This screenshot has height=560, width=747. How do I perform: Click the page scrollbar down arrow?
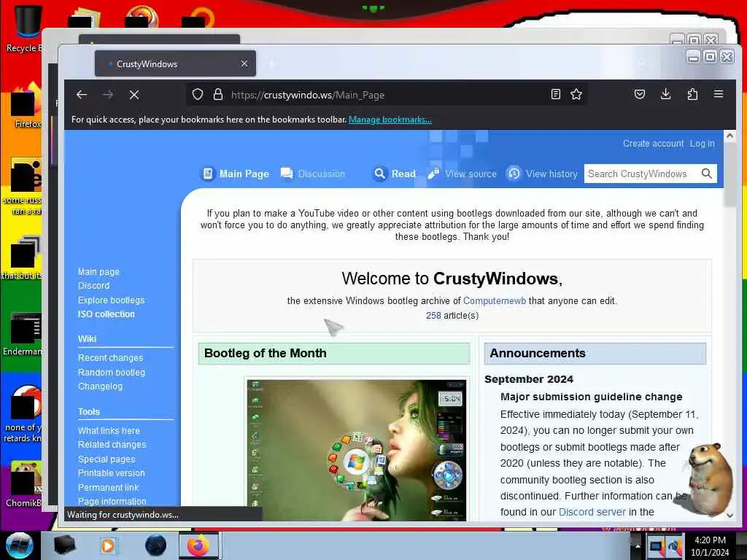[729, 516]
